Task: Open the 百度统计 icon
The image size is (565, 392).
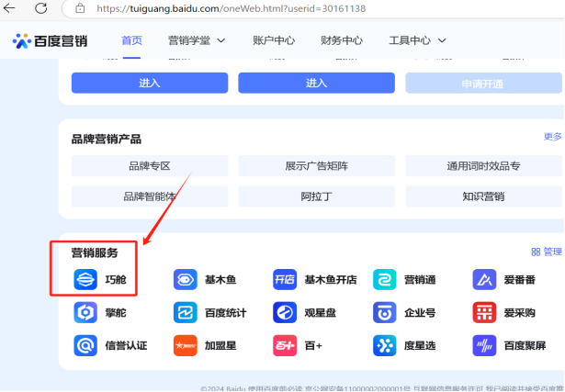Action: click(186, 312)
